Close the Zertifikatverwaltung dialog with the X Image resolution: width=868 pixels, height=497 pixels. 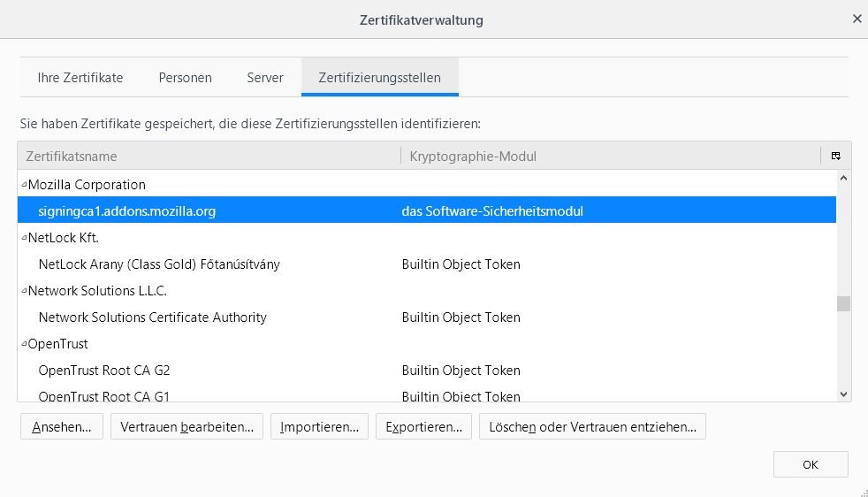[x=857, y=19]
